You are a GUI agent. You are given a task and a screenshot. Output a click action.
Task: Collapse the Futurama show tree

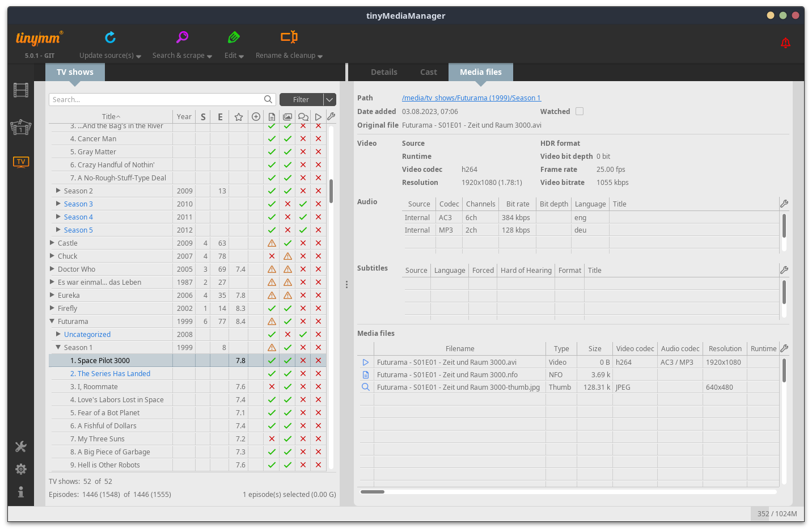pyautogui.click(x=52, y=322)
